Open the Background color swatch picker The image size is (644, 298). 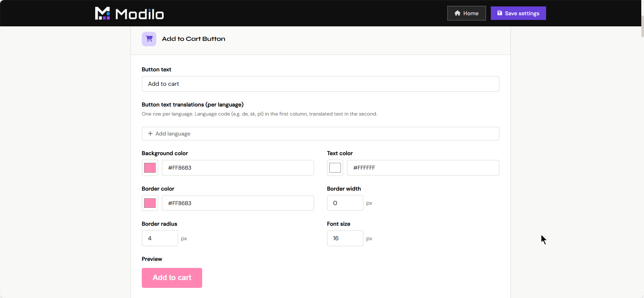pos(150,168)
